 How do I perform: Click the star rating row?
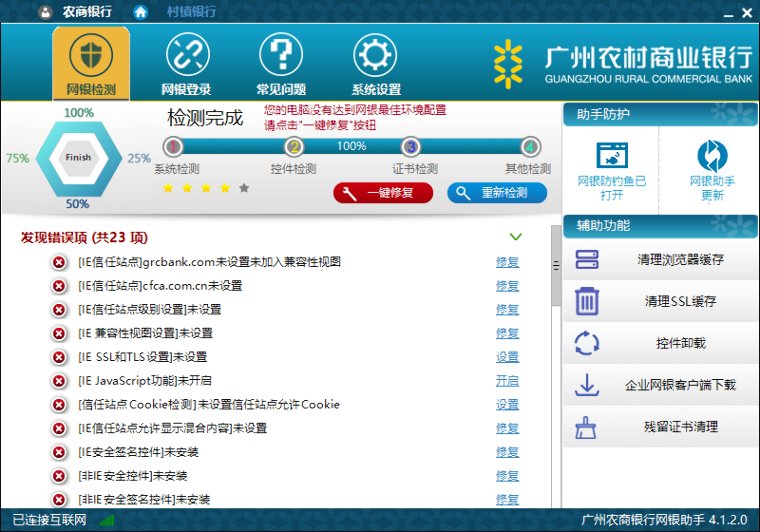click(206, 188)
